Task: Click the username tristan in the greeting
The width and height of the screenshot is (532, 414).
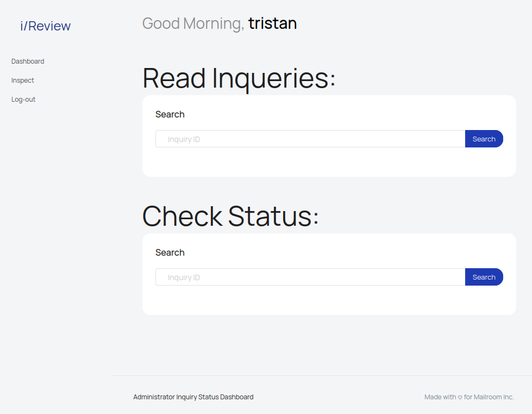Action: [272, 23]
